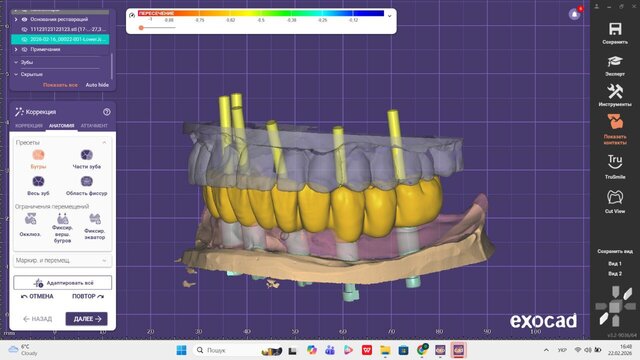Open the weather widget showing 6°C
The image size is (640, 360).
(23, 350)
